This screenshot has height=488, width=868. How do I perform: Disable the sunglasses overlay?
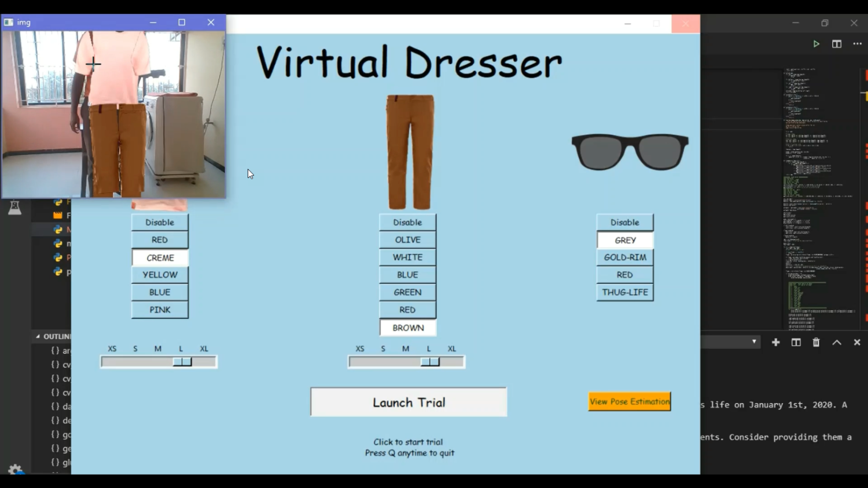[x=624, y=222]
